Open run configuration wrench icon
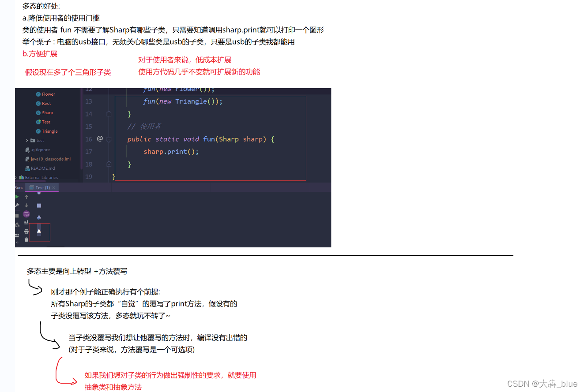Image resolution: width=584 pixels, height=392 pixels. pyautogui.click(x=17, y=205)
